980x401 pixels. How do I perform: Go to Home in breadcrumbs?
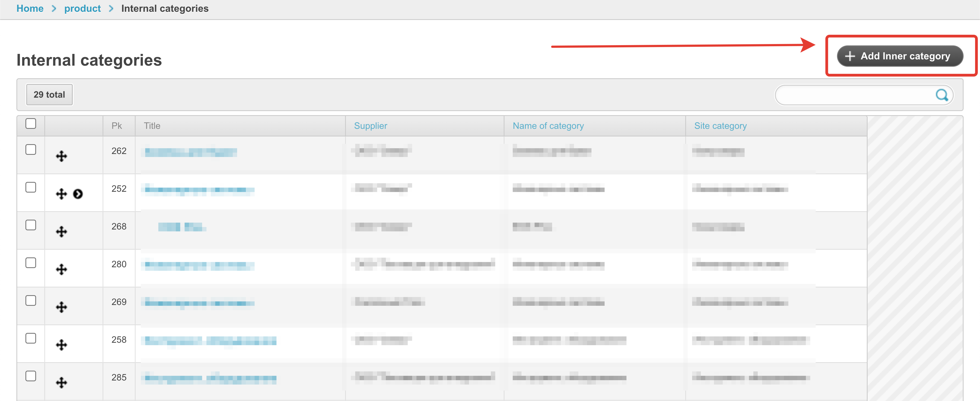[30, 8]
